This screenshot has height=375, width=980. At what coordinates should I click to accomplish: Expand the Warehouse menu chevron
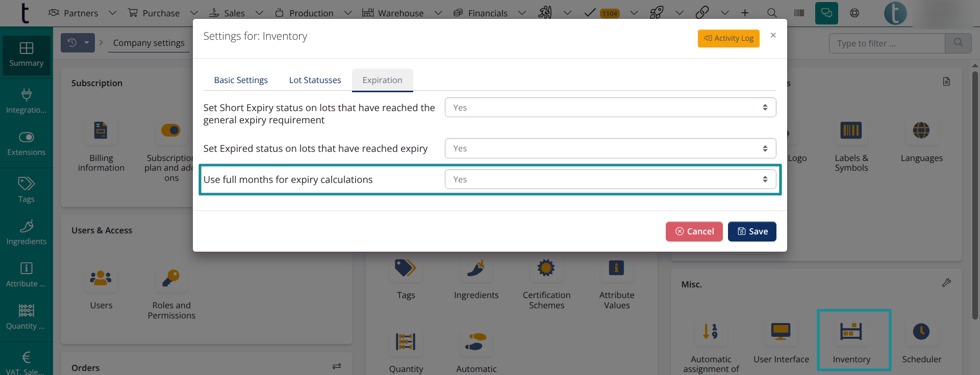[x=438, y=13]
